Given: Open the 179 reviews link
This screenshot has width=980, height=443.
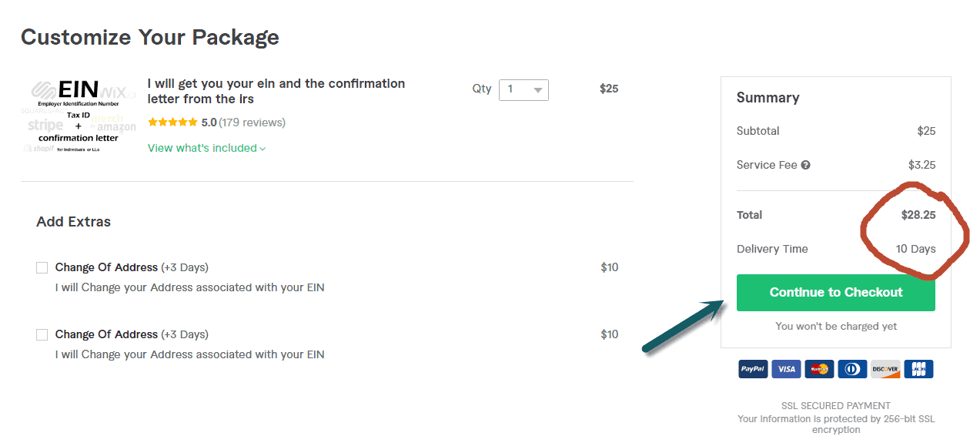Looking at the screenshot, I should (x=252, y=122).
